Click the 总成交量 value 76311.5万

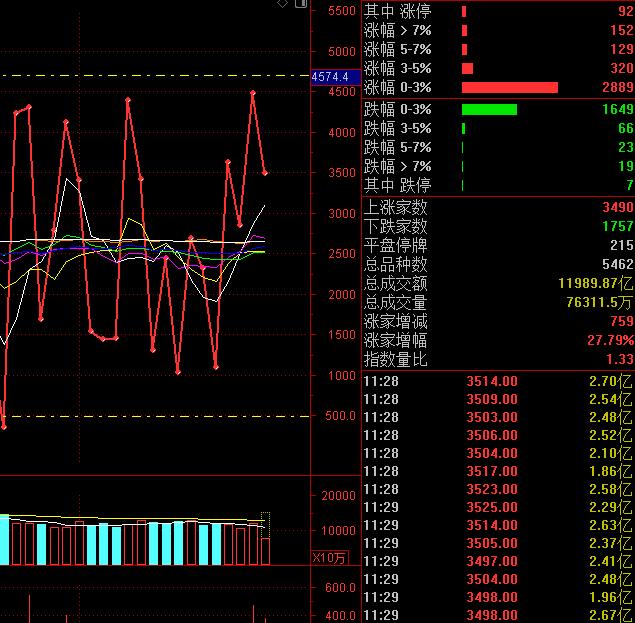(600, 302)
